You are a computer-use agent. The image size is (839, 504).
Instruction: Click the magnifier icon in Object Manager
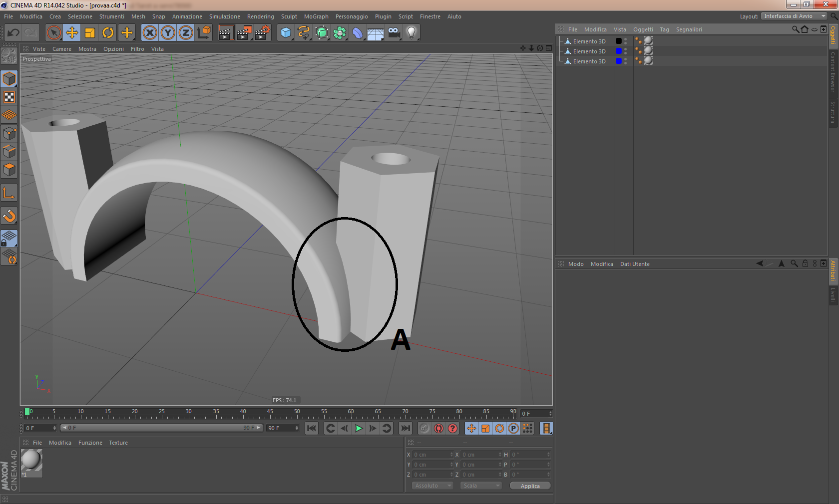[795, 29]
